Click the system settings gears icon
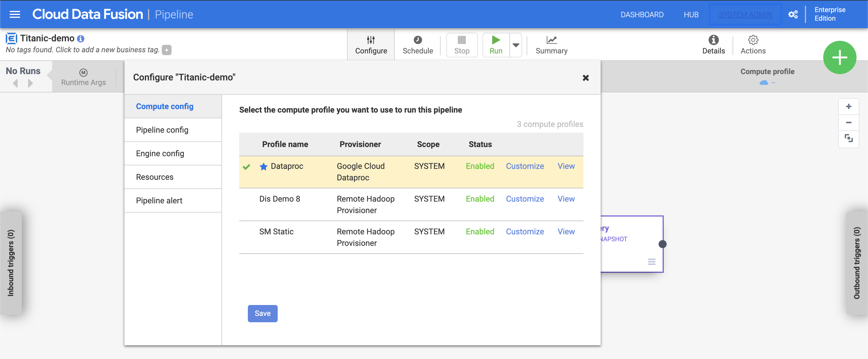 click(x=793, y=15)
